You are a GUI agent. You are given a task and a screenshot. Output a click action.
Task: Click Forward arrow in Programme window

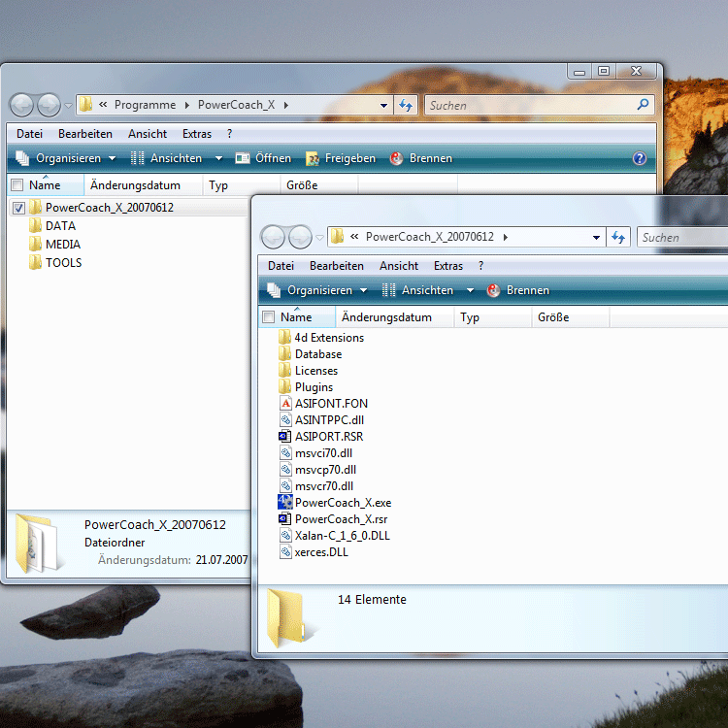coord(49,105)
